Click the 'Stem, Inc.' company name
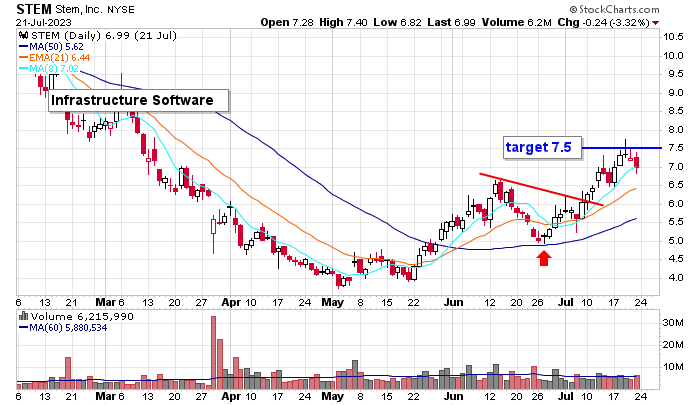This screenshot has width=700, height=405. click(79, 9)
